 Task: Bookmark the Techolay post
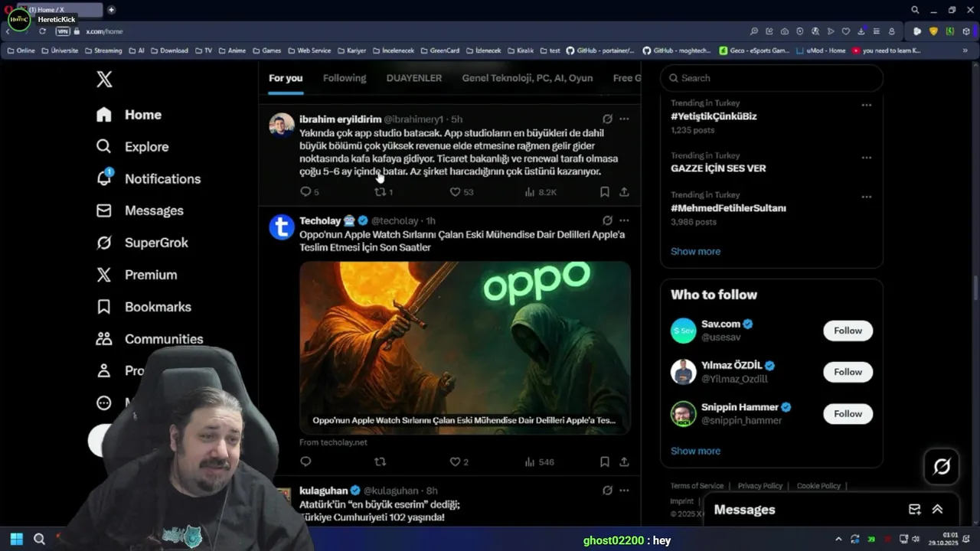pyautogui.click(x=605, y=461)
